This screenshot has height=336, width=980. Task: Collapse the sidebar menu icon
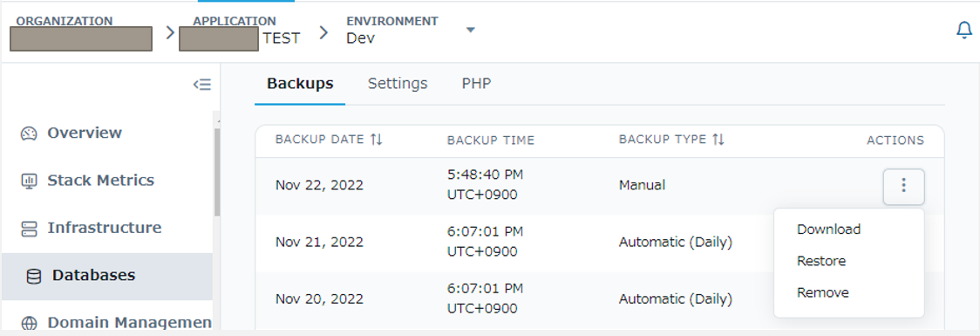tap(202, 85)
